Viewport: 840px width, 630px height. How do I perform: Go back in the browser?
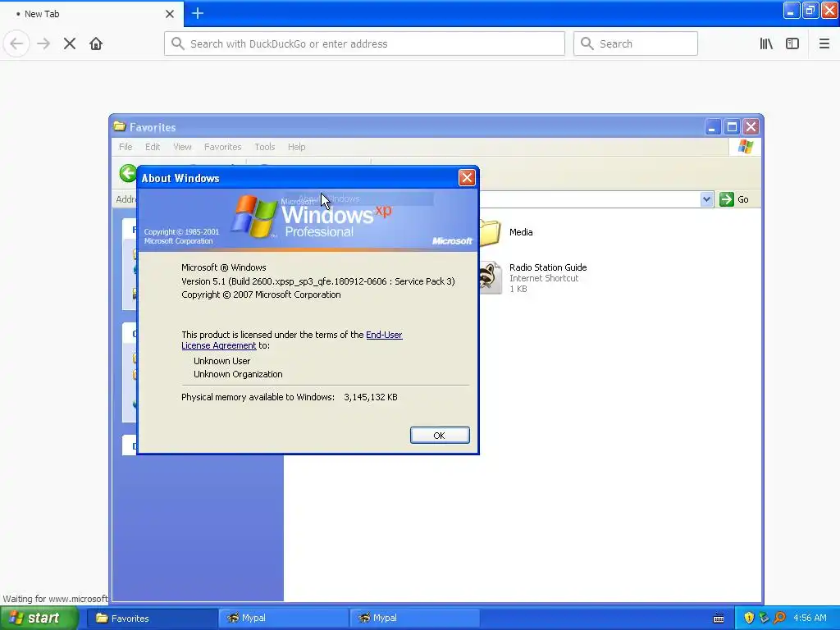(x=16, y=44)
